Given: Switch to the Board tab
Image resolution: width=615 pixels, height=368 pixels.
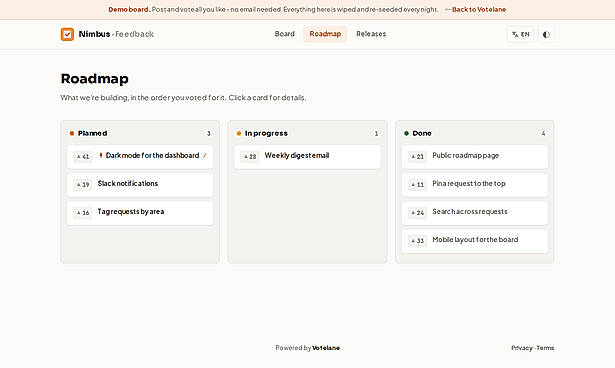Looking at the screenshot, I should click(x=284, y=34).
